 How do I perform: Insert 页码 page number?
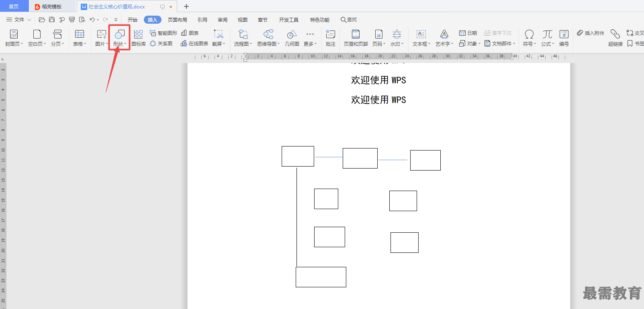click(379, 38)
